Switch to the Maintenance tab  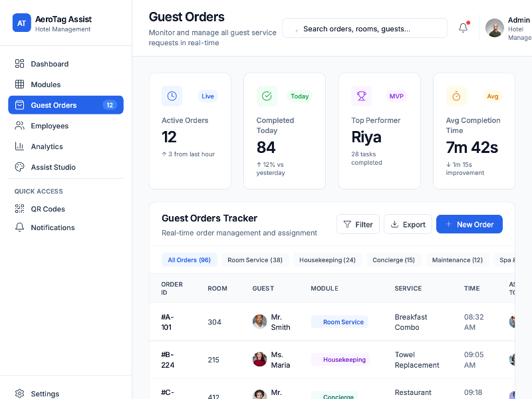pos(458,260)
